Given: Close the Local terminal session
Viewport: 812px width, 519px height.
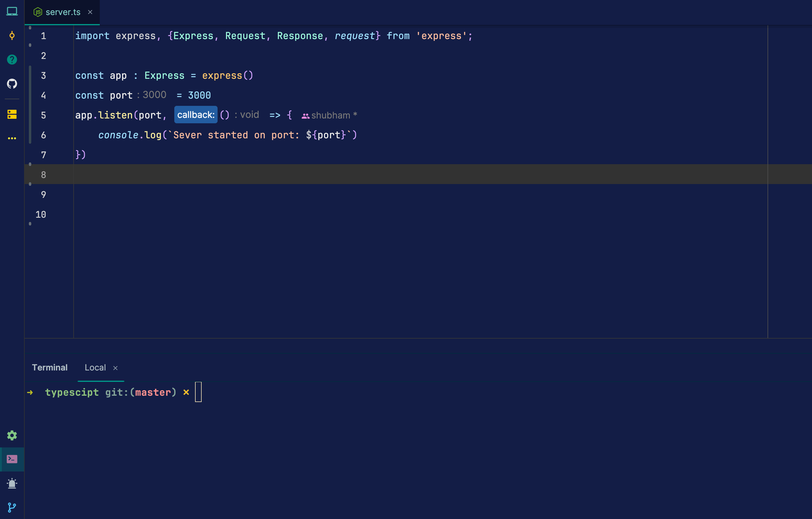Looking at the screenshot, I should tap(116, 368).
